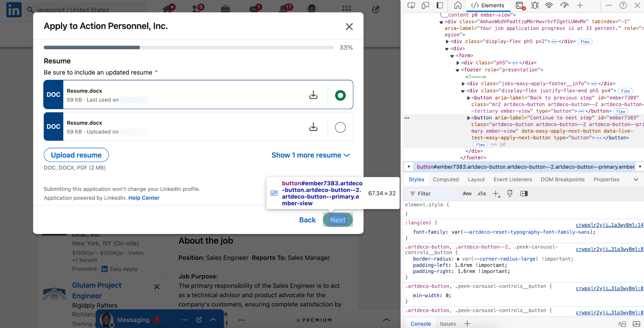Close the Apply to Action Personnel dialog
Screen dimensions: 644x328
pos(349,27)
